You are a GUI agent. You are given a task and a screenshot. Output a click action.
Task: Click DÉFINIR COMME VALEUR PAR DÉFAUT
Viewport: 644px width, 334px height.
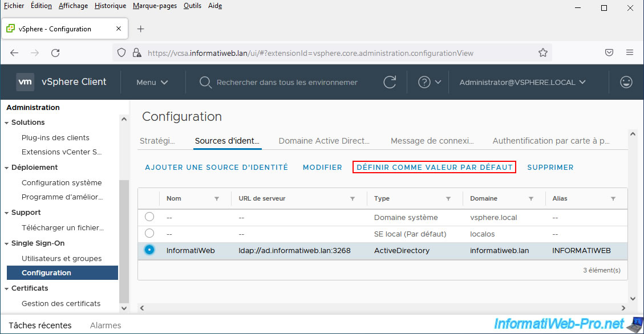(x=435, y=168)
